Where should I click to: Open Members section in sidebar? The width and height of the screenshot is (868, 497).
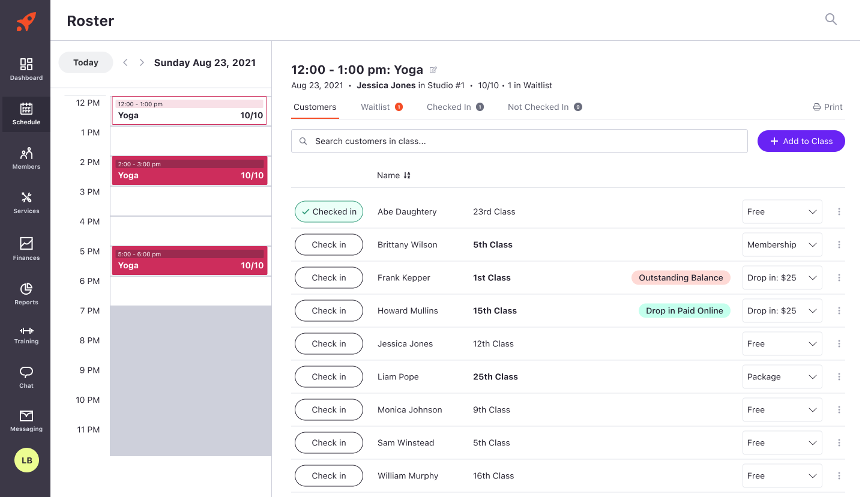pyautogui.click(x=26, y=158)
